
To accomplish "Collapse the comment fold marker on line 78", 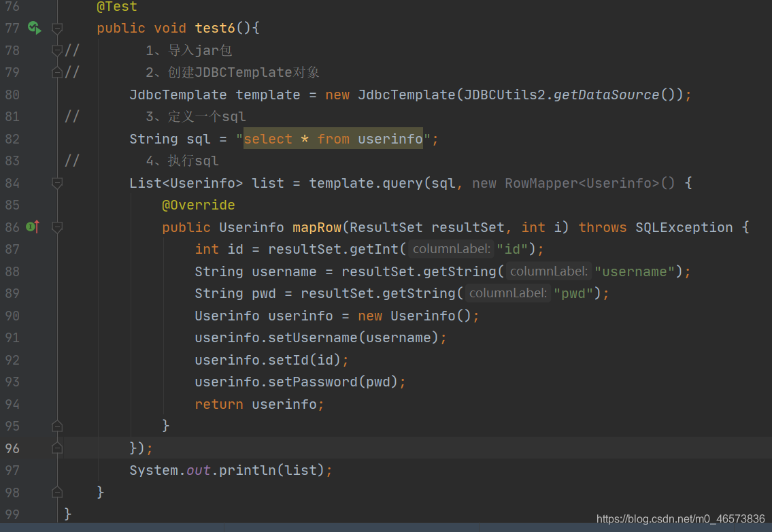I will pyautogui.click(x=57, y=50).
